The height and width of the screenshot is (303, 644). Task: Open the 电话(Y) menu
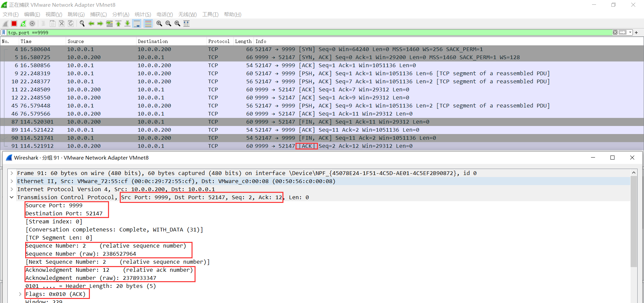(165, 14)
